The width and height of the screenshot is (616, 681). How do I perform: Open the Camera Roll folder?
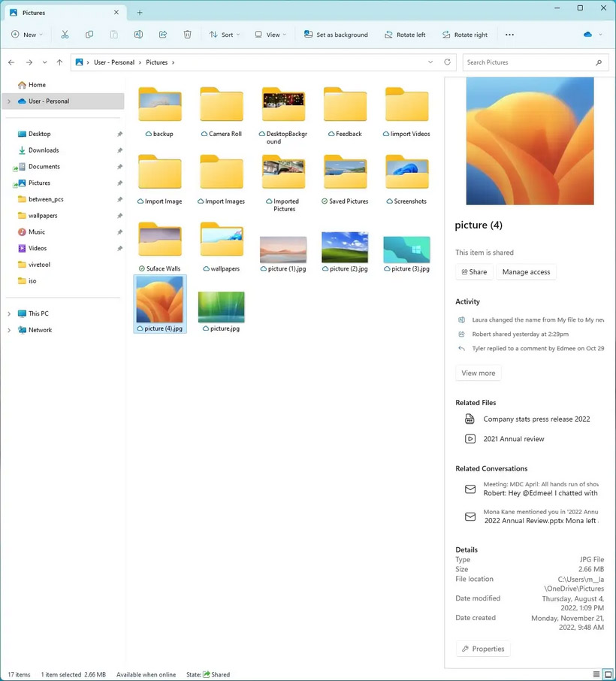pos(222,112)
